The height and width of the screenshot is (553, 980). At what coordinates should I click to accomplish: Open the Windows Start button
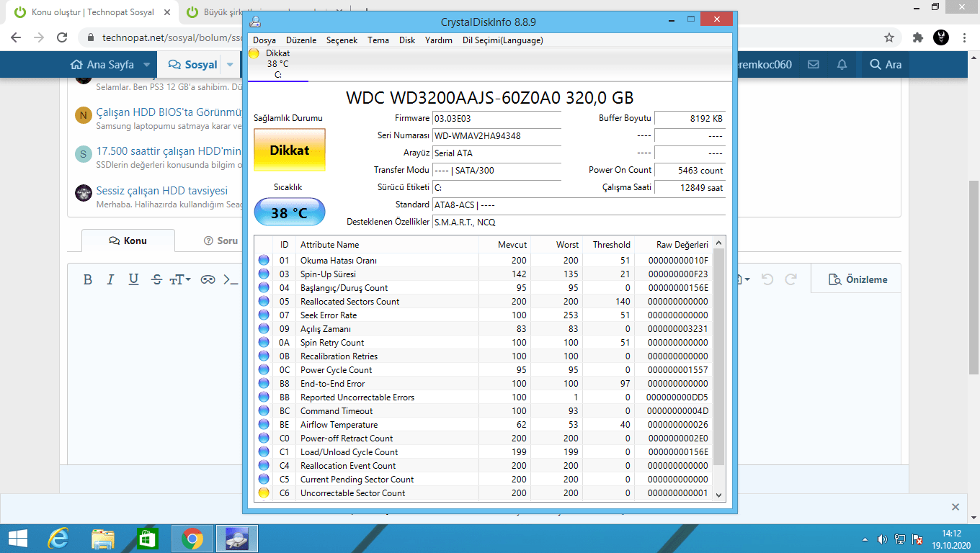(x=17, y=539)
